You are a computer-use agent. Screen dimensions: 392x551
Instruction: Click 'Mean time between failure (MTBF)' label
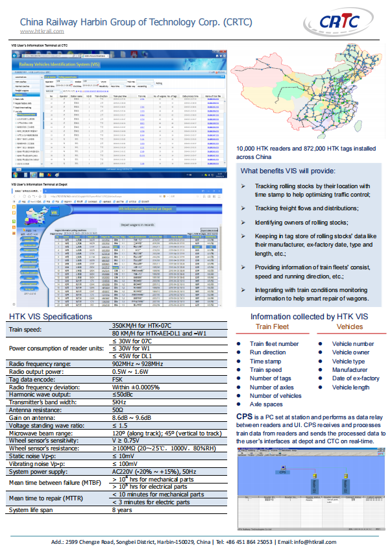pos(55,483)
